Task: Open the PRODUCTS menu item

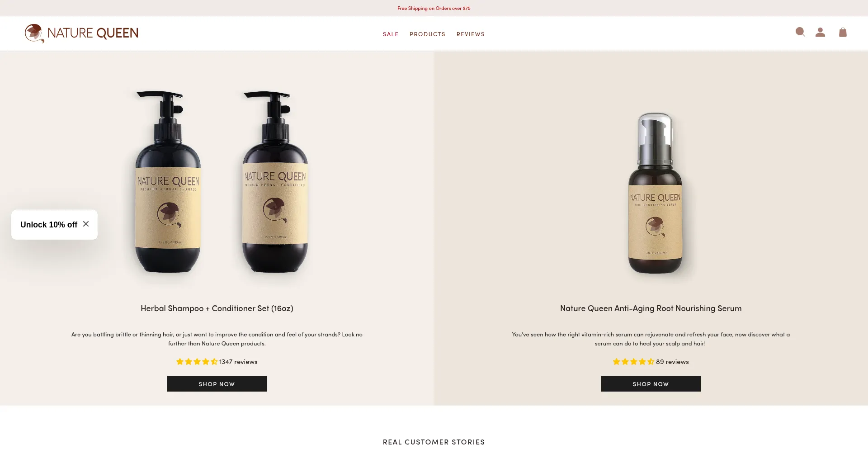Action: tap(427, 34)
